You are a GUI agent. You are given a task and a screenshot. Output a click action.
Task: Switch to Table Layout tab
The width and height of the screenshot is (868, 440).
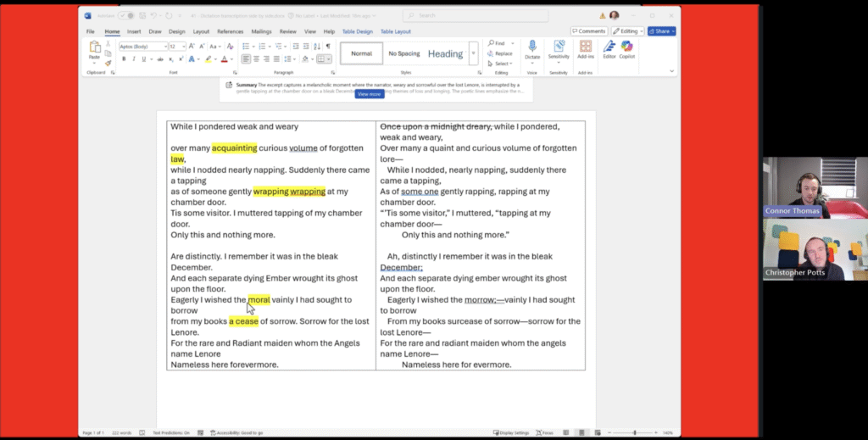[396, 31]
